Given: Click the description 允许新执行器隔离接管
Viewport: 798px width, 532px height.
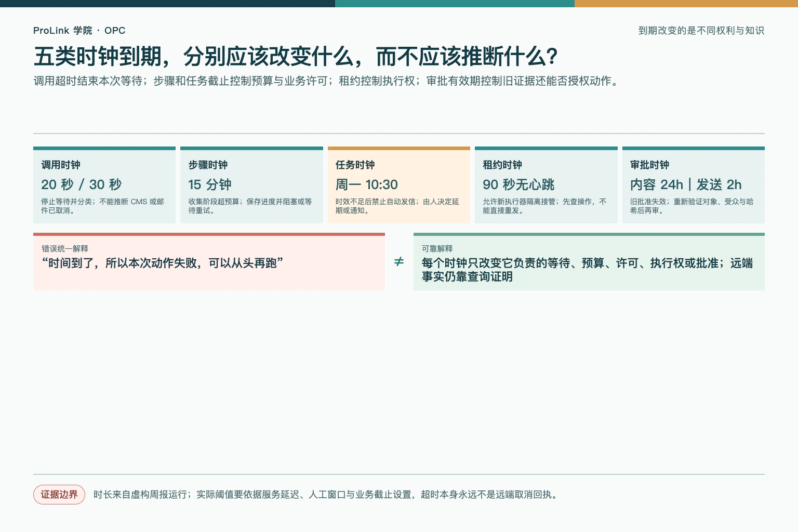Looking at the screenshot, I should (545, 206).
